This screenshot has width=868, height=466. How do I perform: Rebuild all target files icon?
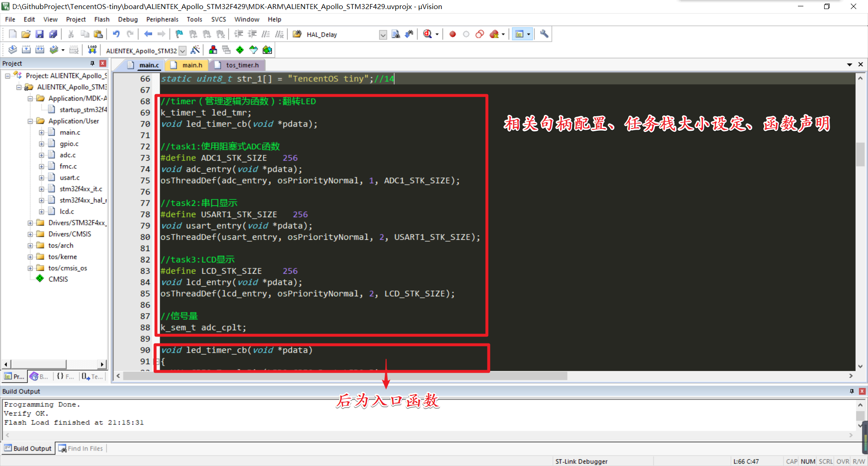[x=40, y=50]
